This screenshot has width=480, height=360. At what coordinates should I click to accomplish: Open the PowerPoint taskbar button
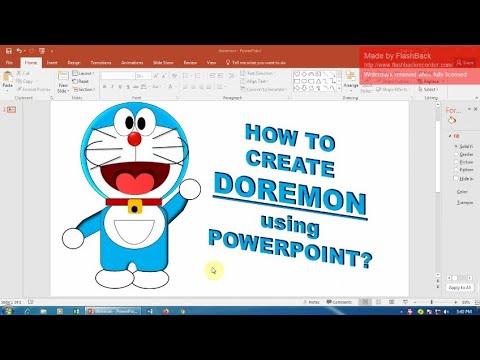tap(113, 311)
